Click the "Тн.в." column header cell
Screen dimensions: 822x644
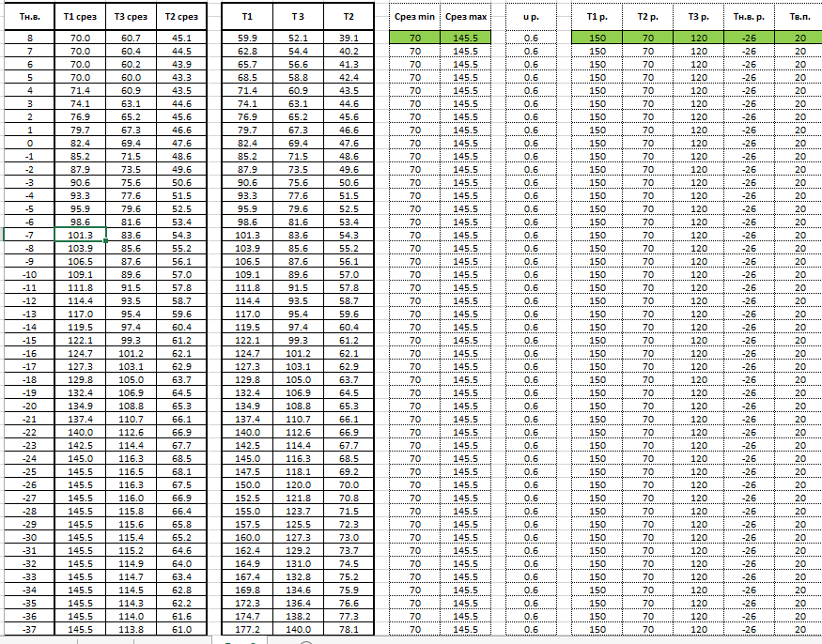(x=29, y=17)
